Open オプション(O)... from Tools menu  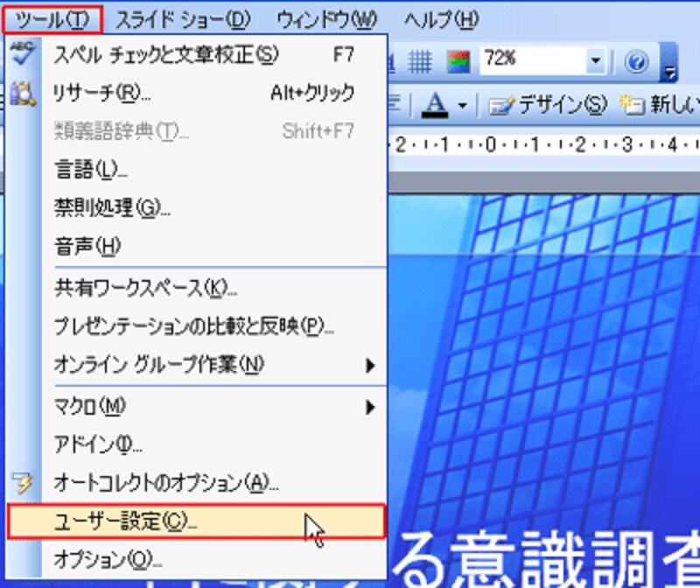(x=196, y=559)
